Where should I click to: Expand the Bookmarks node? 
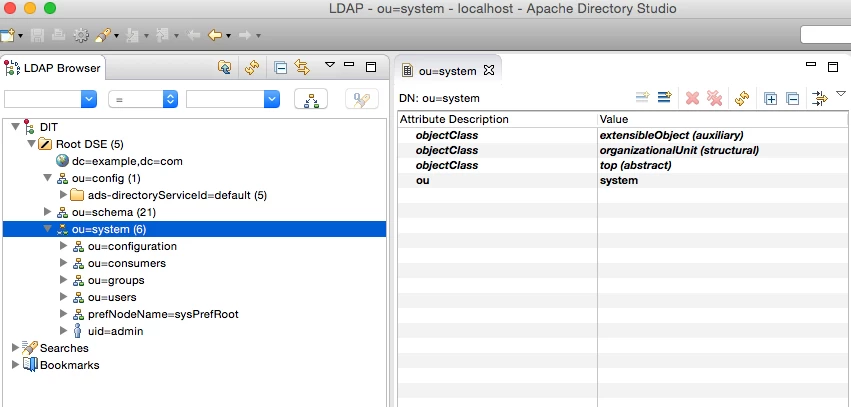[15, 365]
